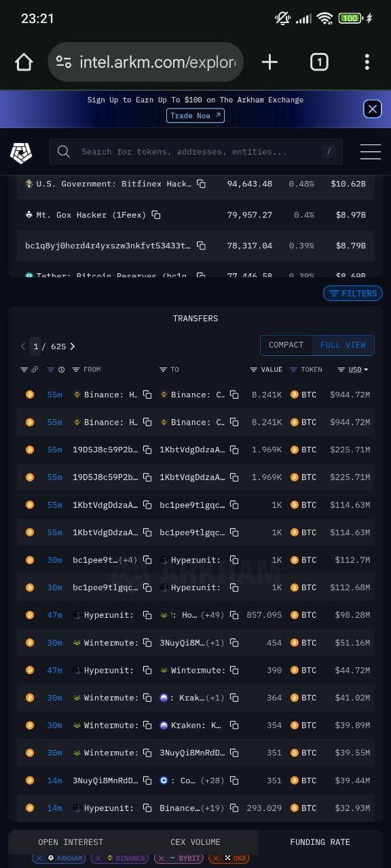The image size is (391, 868).
Task: Remove the BINANCE filter chip
Action: 99,858
